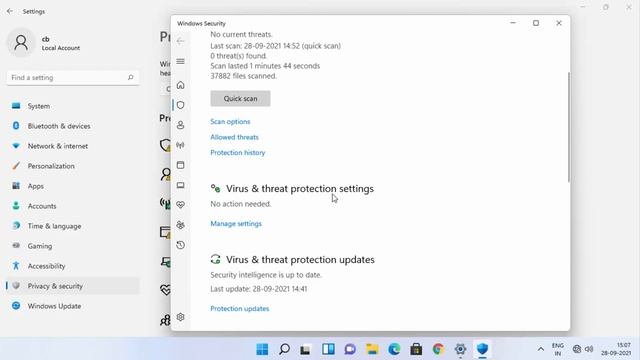The height and width of the screenshot is (360, 640).
Task: Select System in Settings sidebar
Action: [x=73, y=106]
